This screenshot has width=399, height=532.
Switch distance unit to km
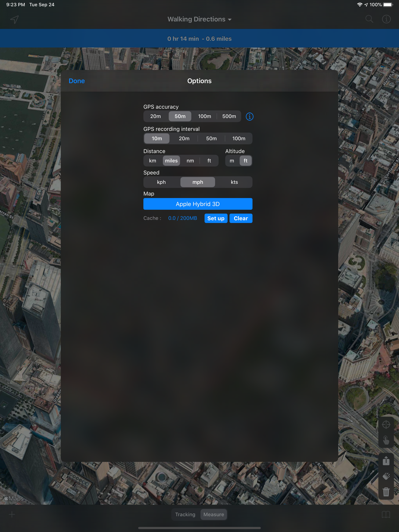click(x=153, y=161)
